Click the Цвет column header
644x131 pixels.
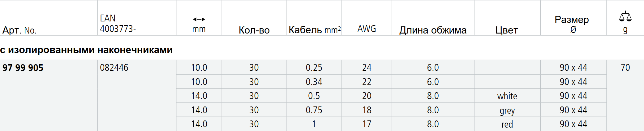506,30
